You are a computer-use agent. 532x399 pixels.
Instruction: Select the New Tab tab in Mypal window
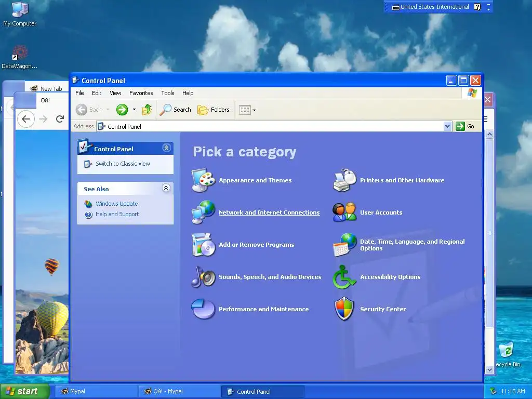pyautogui.click(x=47, y=88)
